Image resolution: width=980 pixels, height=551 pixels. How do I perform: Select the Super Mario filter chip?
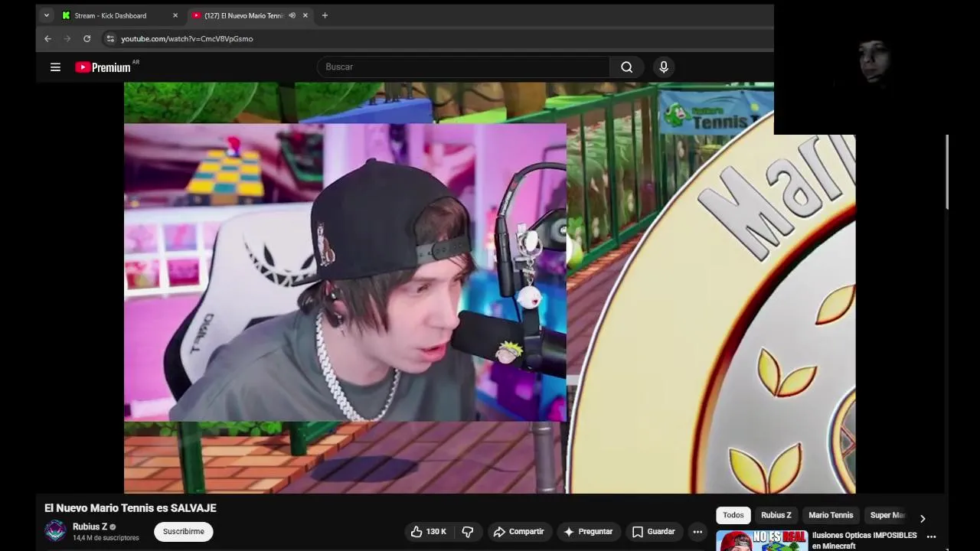pyautogui.click(x=888, y=515)
